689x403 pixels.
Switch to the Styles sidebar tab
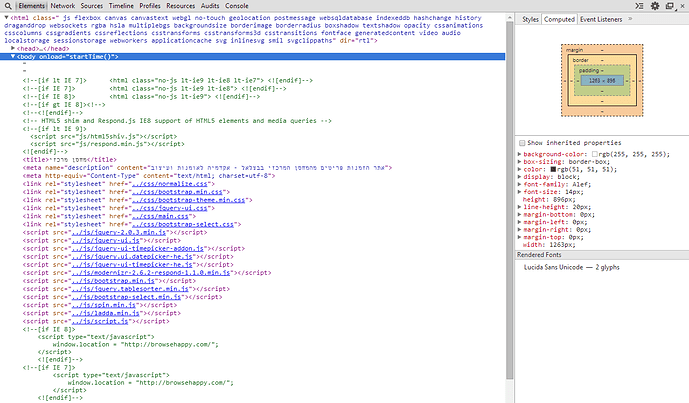tap(530, 19)
